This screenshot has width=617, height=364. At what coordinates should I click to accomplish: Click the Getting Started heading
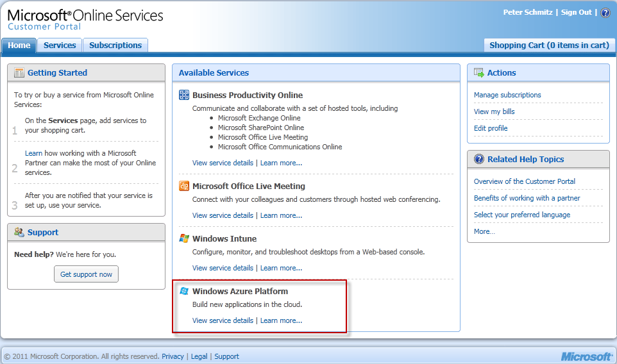58,72
